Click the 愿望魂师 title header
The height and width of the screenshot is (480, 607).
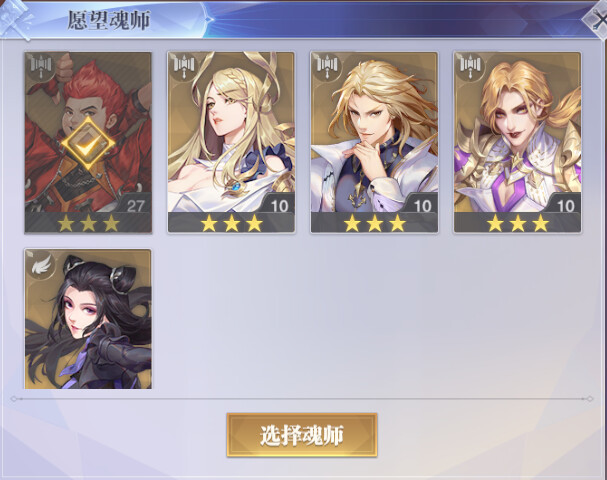coord(109,20)
